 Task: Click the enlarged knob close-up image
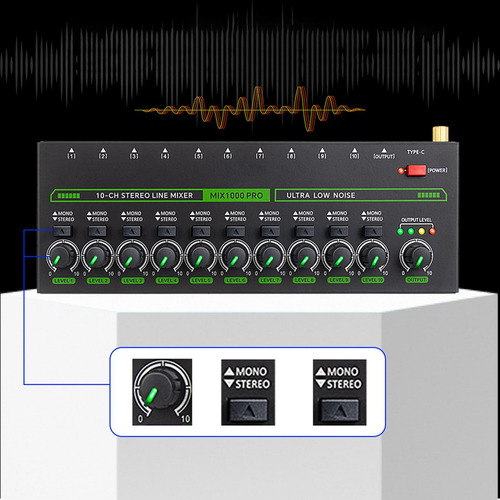[x=162, y=392]
